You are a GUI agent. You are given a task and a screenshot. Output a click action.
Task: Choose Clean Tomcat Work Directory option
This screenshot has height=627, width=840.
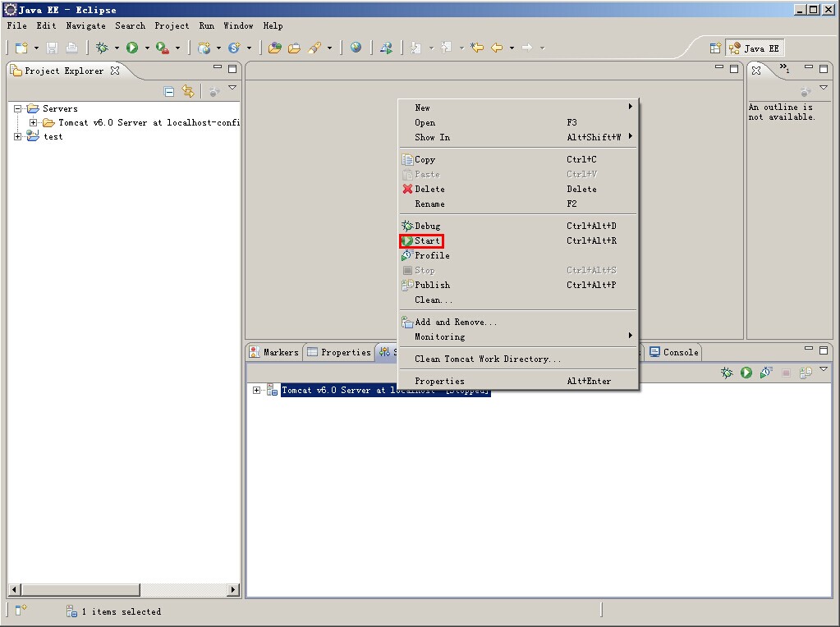518,359
